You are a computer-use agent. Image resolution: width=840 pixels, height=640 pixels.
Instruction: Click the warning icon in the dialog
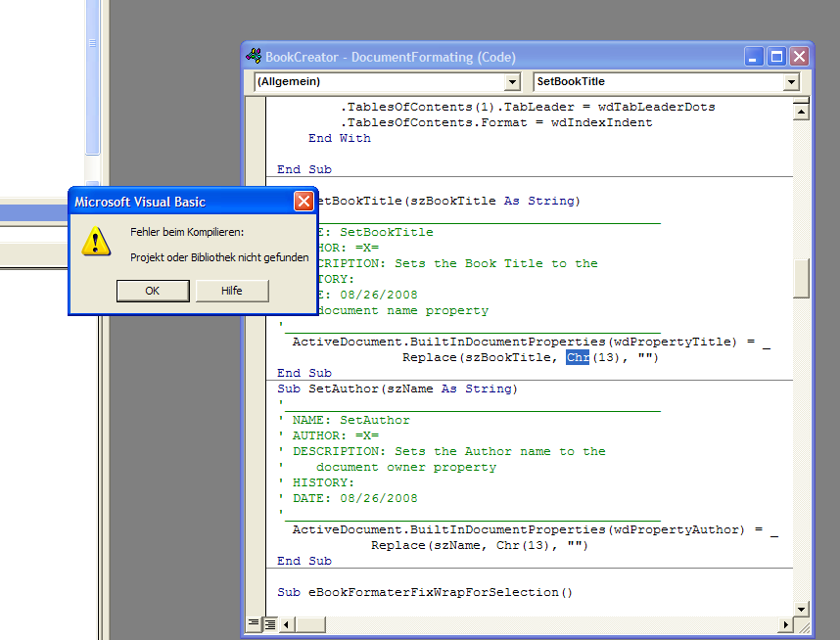coord(96,242)
